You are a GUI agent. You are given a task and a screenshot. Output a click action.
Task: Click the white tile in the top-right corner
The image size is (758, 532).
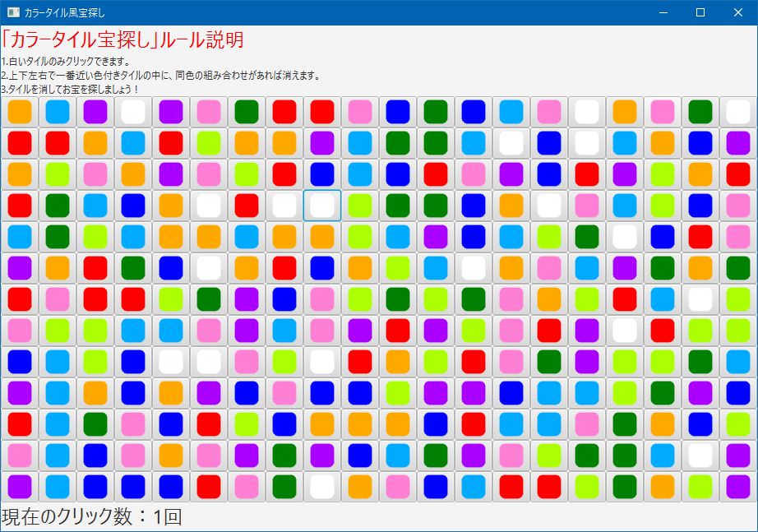[738, 111]
